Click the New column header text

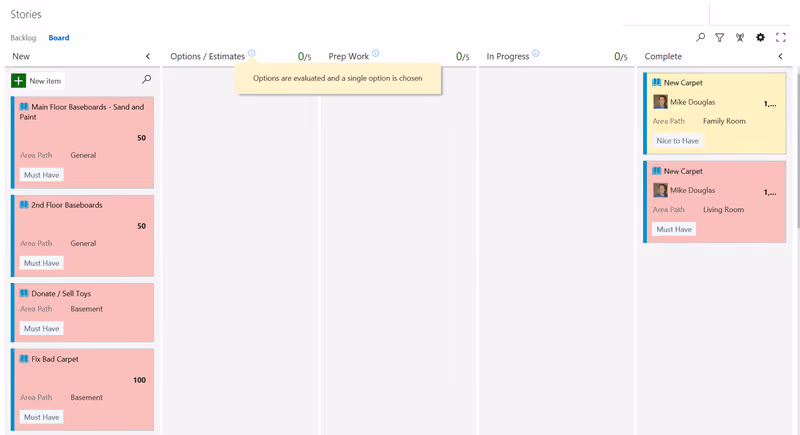click(21, 56)
